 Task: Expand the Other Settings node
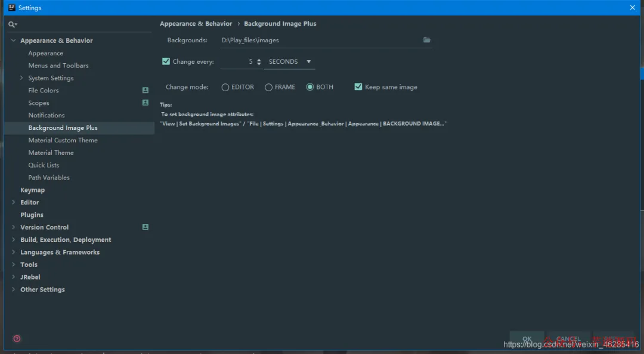point(13,289)
